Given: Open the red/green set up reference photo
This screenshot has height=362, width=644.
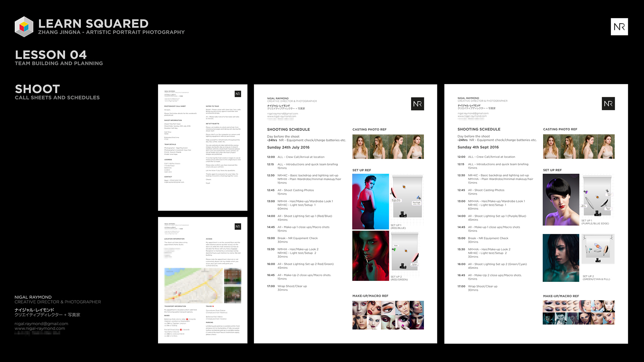Looking at the screenshot, I should pyautogui.click(x=371, y=256).
